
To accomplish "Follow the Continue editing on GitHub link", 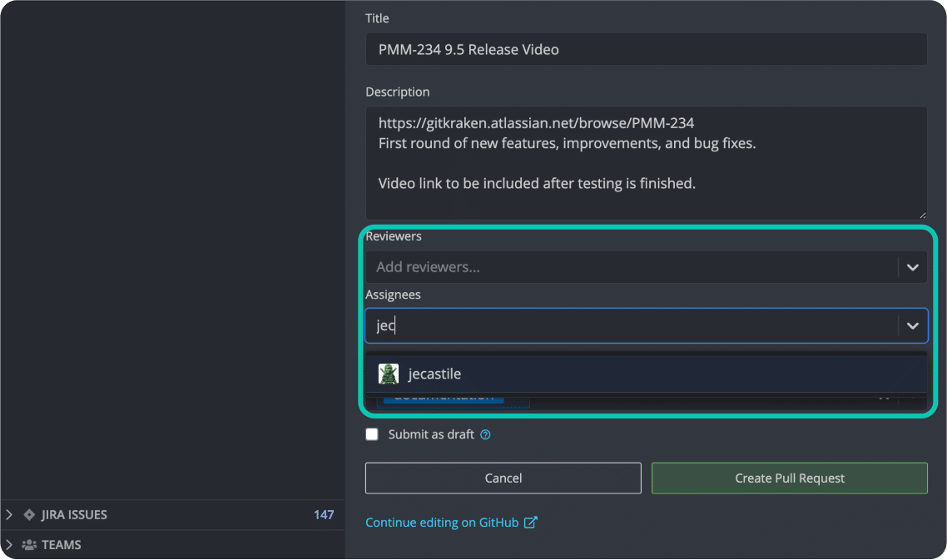I will point(441,522).
